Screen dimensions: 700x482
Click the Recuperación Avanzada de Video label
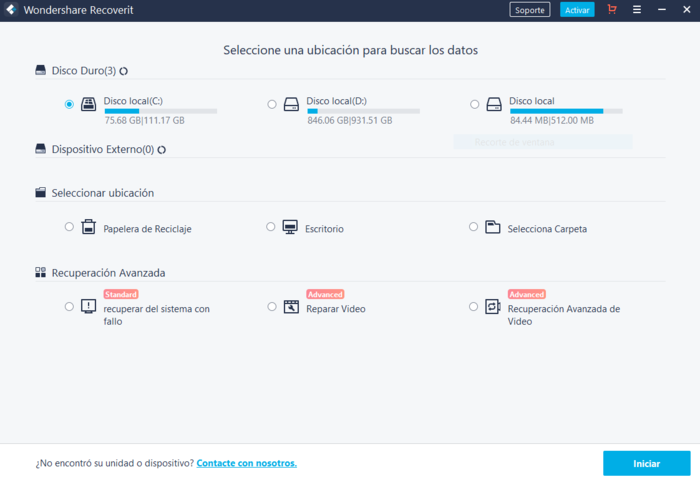tap(564, 315)
